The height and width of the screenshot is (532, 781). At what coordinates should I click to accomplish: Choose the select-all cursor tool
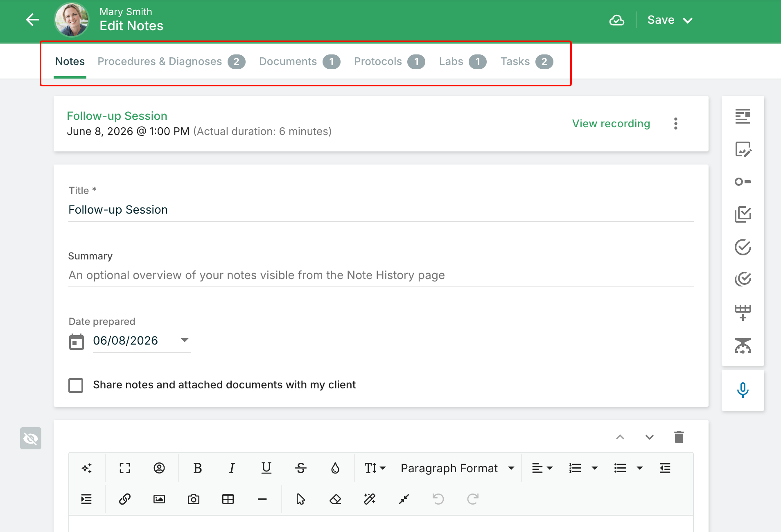coord(300,499)
